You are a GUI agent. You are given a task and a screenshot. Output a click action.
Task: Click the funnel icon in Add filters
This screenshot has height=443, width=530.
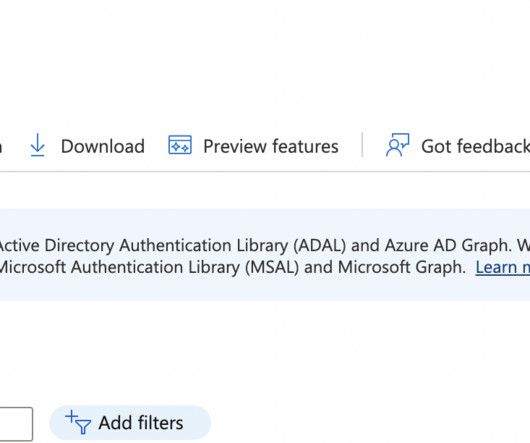pos(83,426)
